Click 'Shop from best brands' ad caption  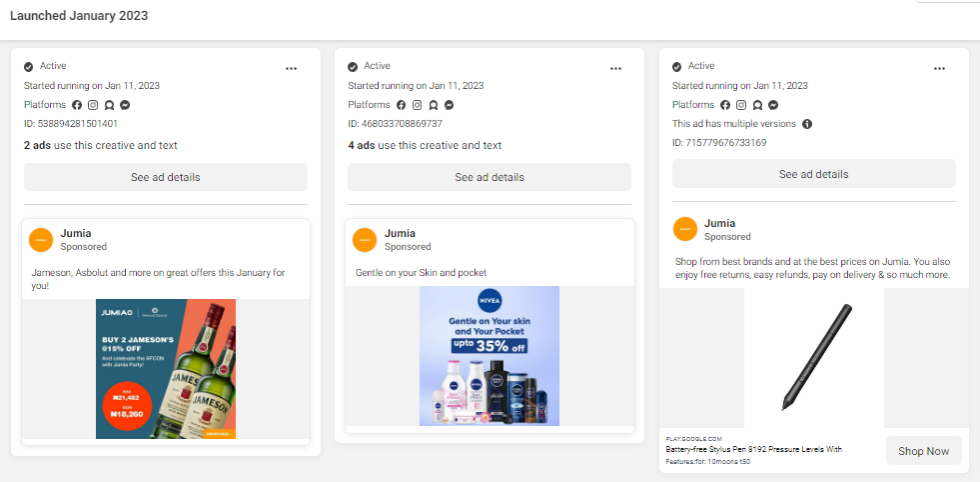(x=813, y=268)
